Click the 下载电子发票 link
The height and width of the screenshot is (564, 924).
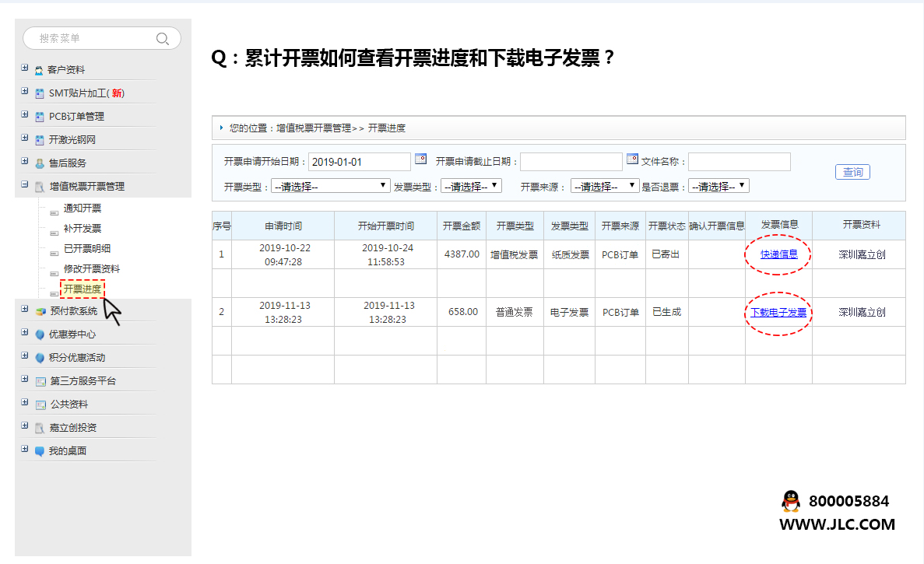point(778,313)
